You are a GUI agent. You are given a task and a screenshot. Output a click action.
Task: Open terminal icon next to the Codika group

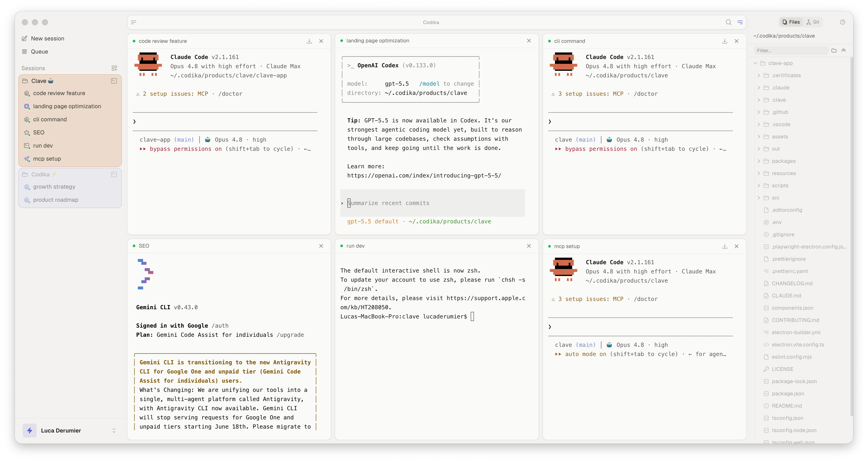(114, 174)
